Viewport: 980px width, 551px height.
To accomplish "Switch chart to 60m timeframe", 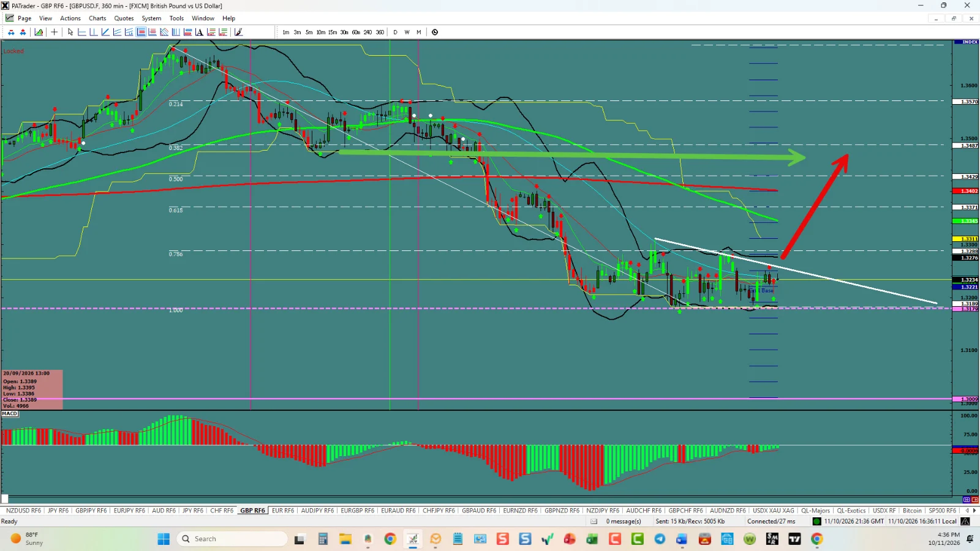I will coord(356,32).
